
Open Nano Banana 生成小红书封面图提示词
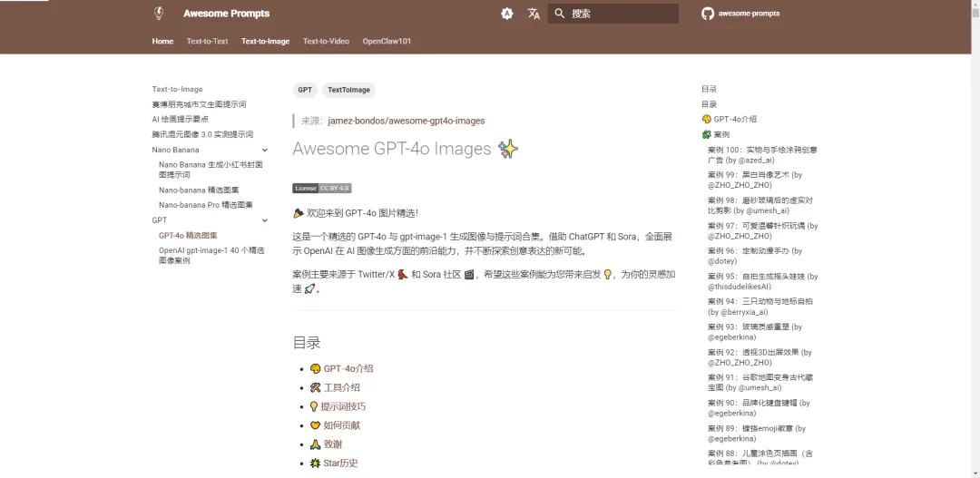coord(211,170)
